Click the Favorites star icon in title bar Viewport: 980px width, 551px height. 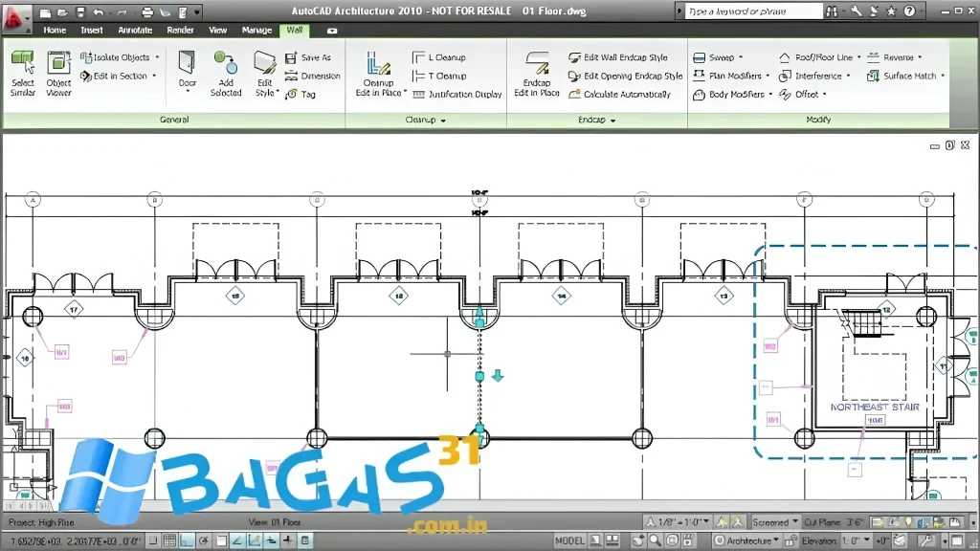coord(891,11)
